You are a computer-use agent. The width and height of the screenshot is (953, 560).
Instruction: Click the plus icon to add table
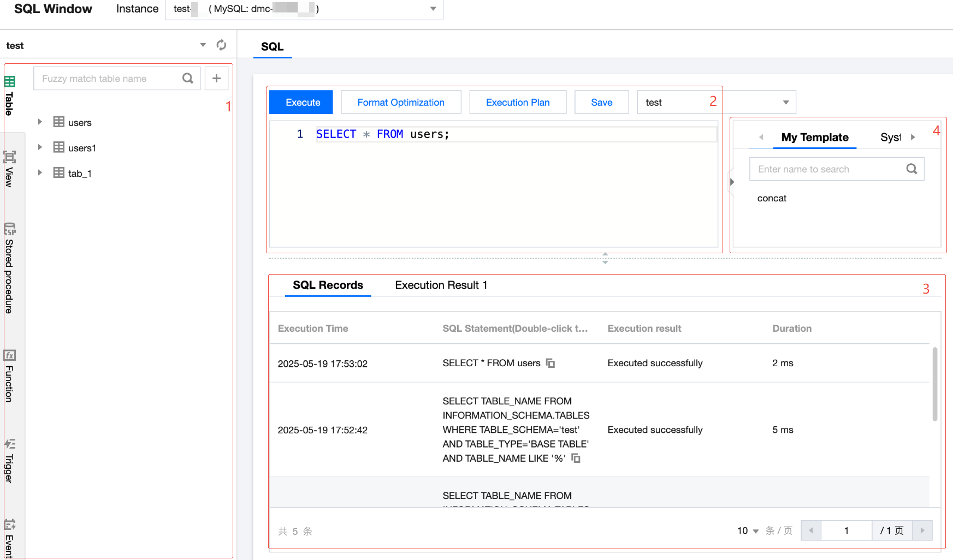216,79
